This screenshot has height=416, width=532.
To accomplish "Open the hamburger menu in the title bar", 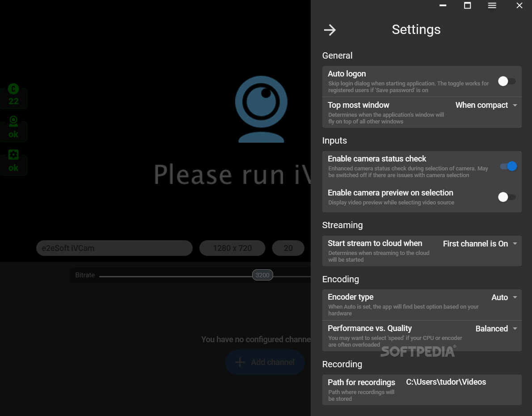I will (492, 5).
